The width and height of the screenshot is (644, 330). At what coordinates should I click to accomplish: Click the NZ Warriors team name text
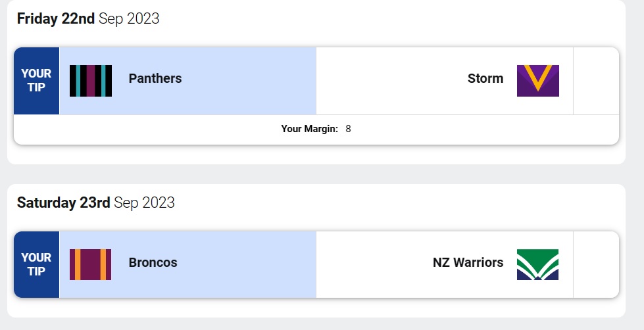pos(468,263)
